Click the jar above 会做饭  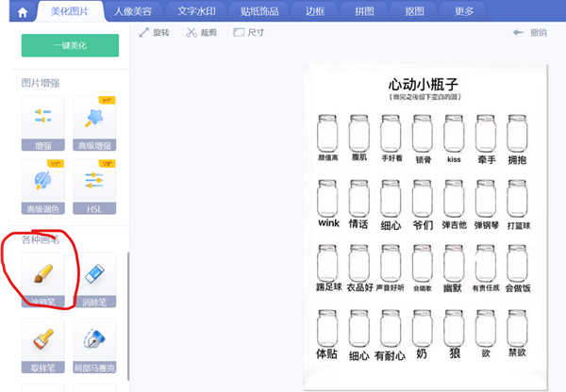[x=517, y=264]
